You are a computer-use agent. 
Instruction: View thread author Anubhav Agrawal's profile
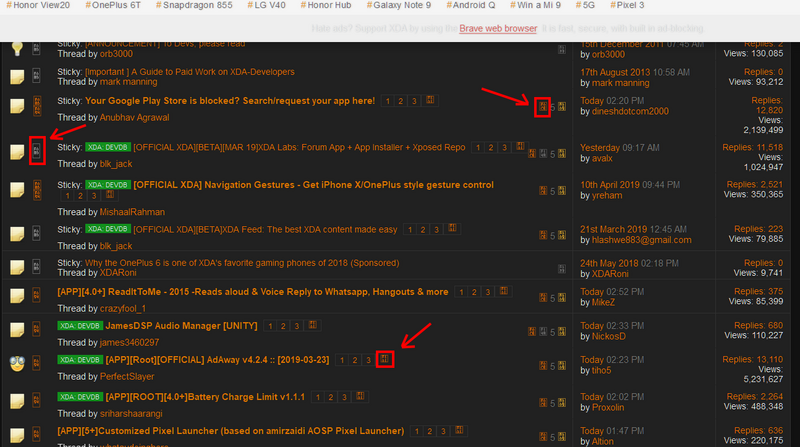click(x=134, y=117)
